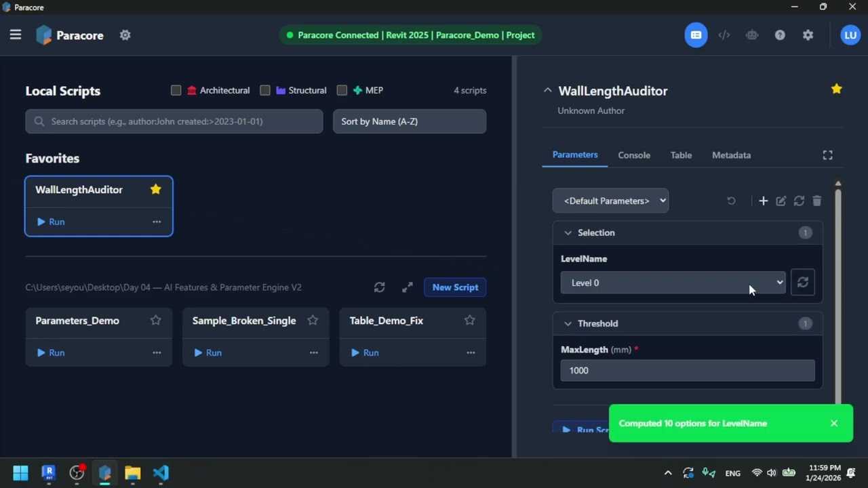This screenshot has height=488, width=868.
Task: Delete preset with trash icon
Action: (817, 201)
